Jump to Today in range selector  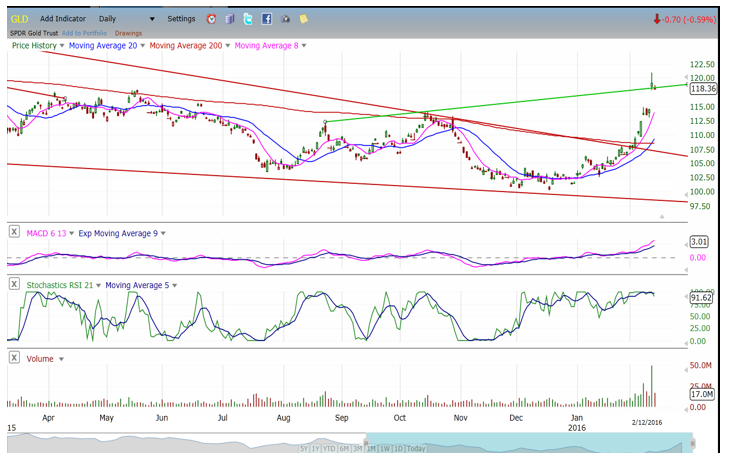(x=416, y=449)
